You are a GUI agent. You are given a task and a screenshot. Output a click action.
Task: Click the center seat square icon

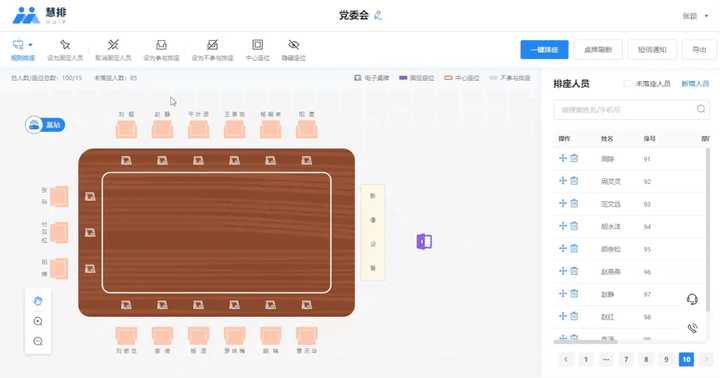(258, 45)
